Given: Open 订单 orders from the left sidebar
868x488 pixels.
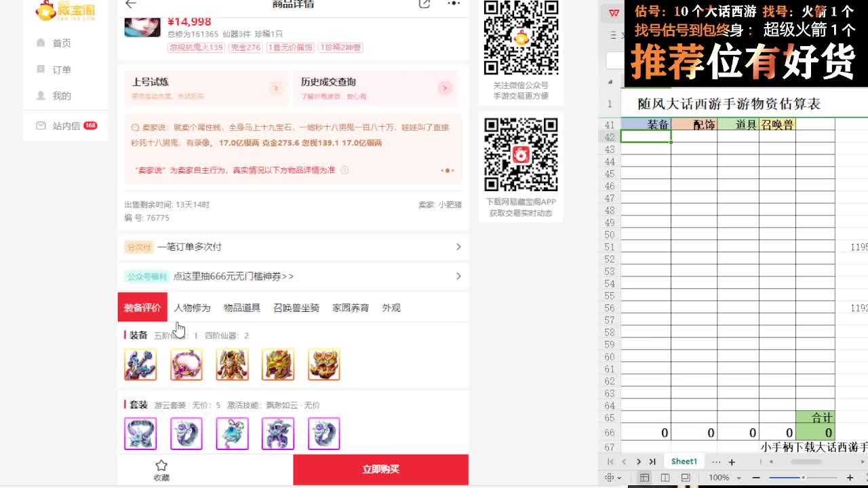Looking at the screenshot, I should 42,68.
